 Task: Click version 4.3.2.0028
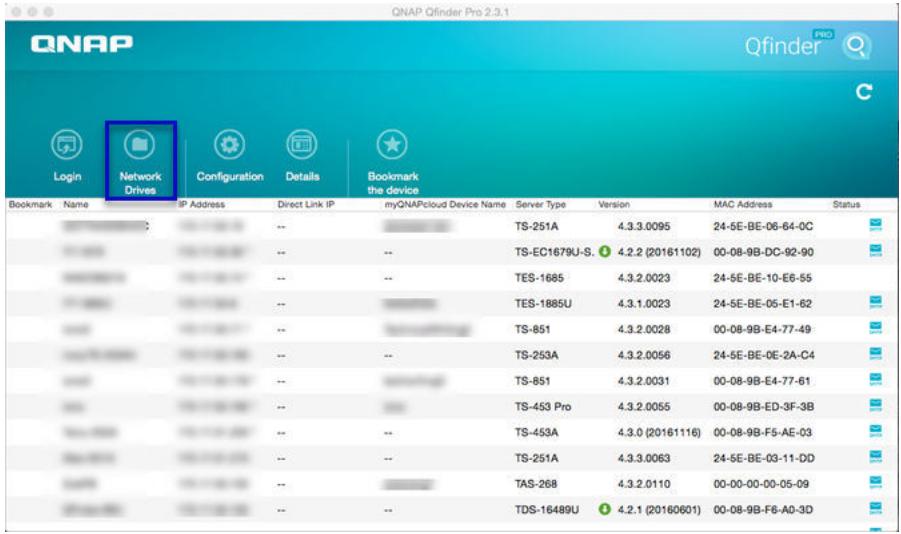(644, 329)
